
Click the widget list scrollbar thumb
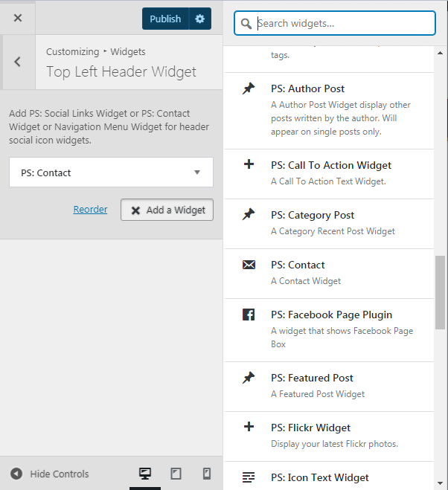tap(440, 292)
